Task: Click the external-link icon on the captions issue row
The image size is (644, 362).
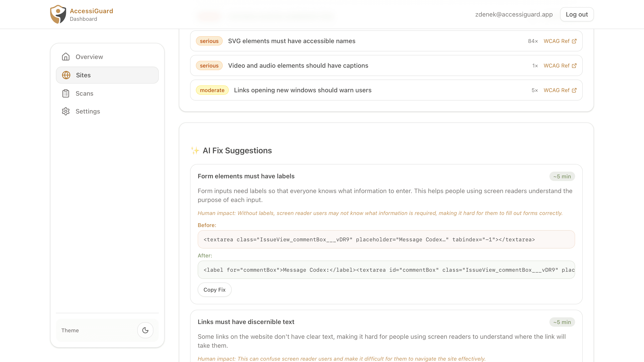Action: click(574, 65)
